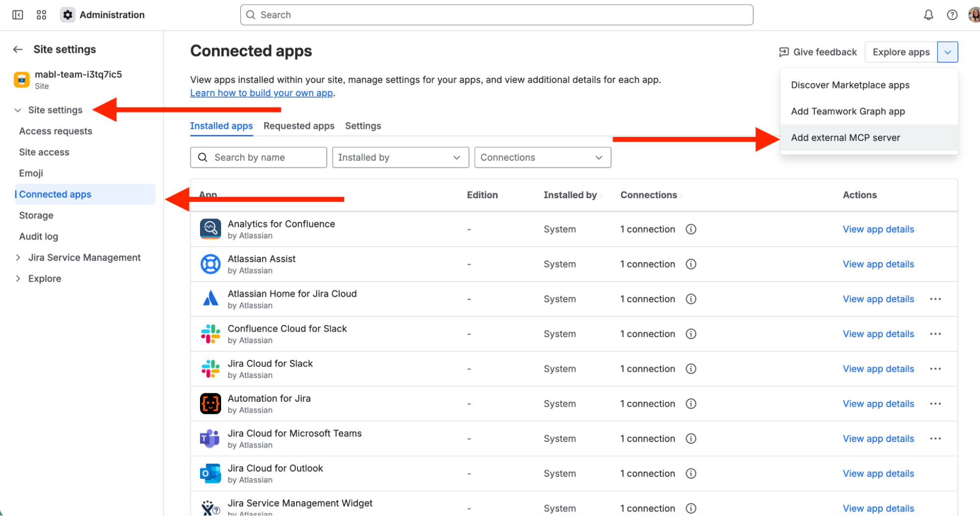The height and width of the screenshot is (516, 980).
Task: Click the Atlassian Assist app icon
Action: pyautogui.click(x=210, y=264)
